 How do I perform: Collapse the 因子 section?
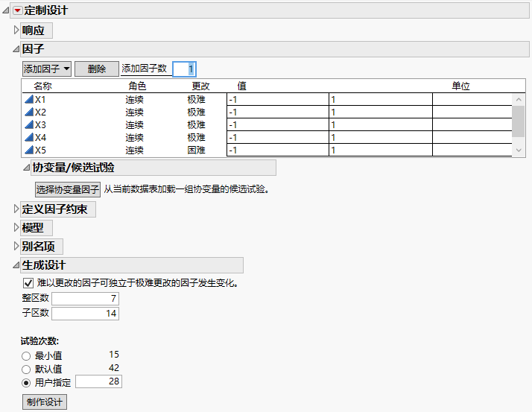coord(16,49)
